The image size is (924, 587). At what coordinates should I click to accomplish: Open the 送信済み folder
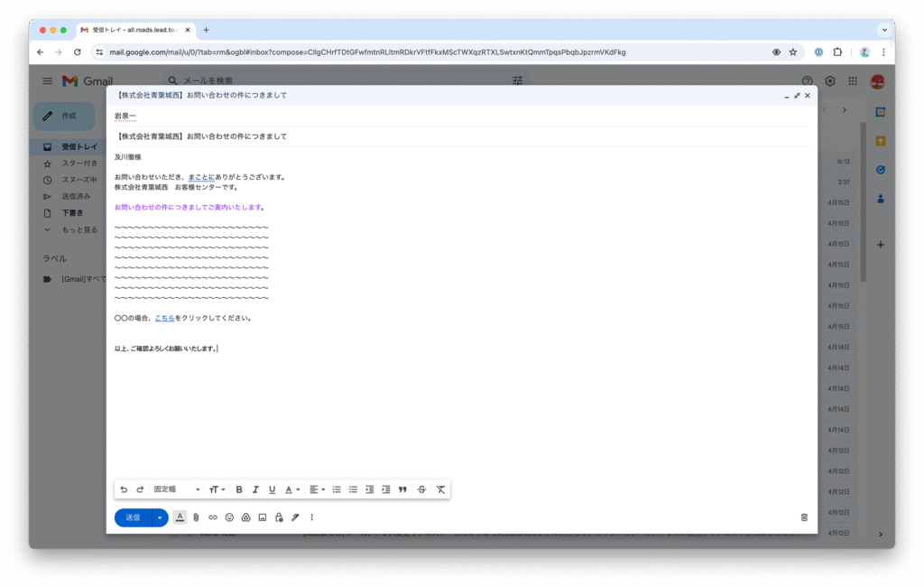[76, 197]
